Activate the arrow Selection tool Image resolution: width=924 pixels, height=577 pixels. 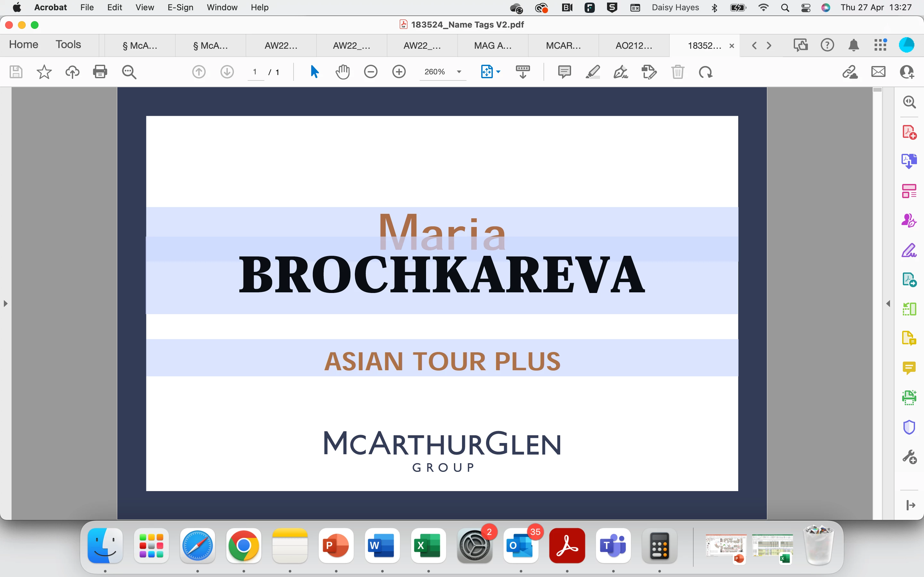click(x=314, y=72)
